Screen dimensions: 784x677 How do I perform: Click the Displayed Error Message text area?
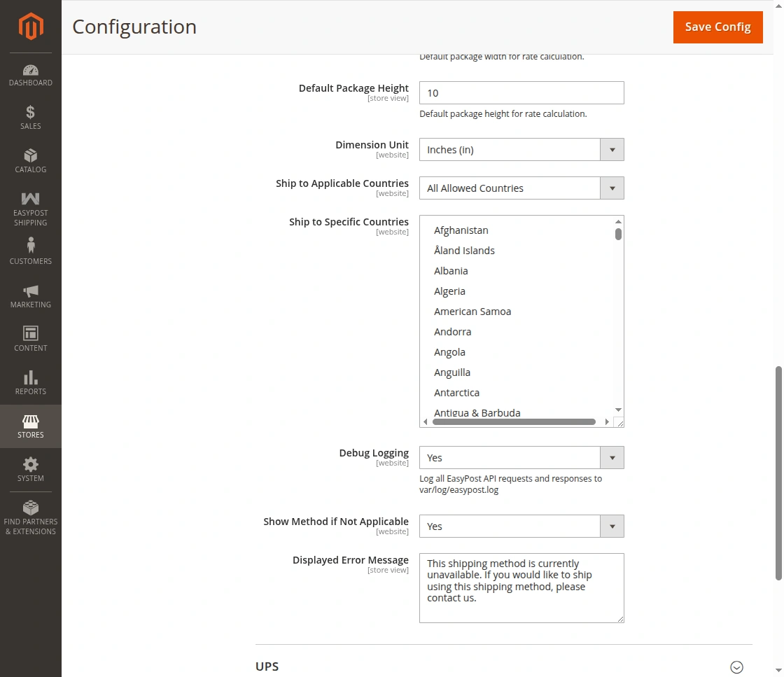pos(521,588)
